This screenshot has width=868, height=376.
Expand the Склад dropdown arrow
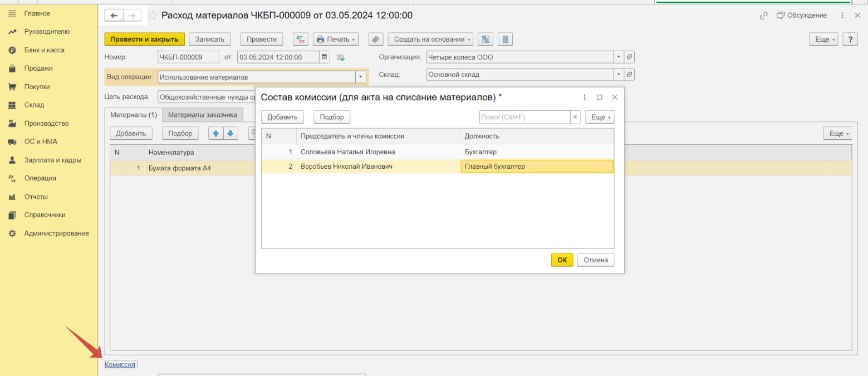pos(619,75)
